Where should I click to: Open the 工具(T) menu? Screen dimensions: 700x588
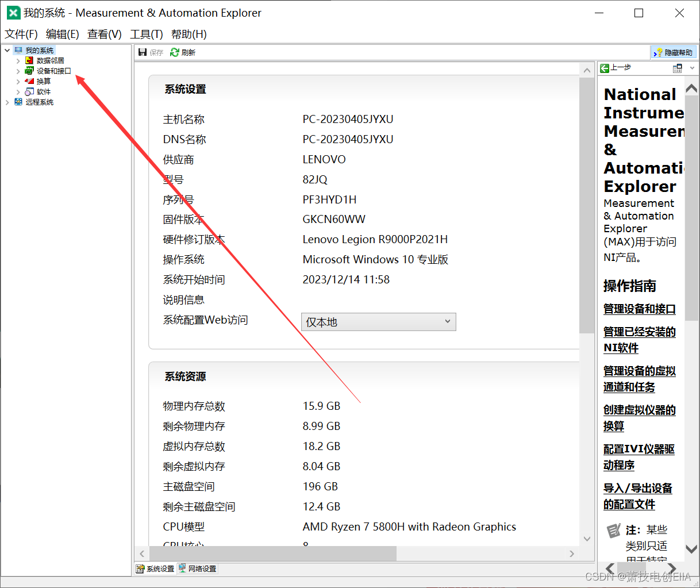pos(147,34)
